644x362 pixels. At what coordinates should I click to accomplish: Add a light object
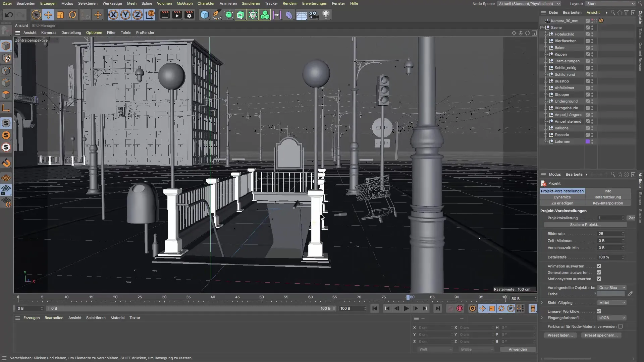[326, 15]
